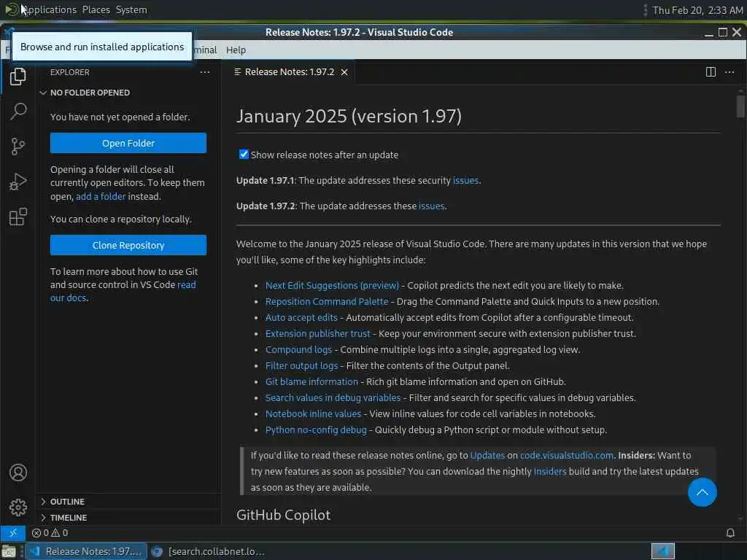
Task: Click the January 2025 (version 1.97) heading
Action: click(349, 116)
